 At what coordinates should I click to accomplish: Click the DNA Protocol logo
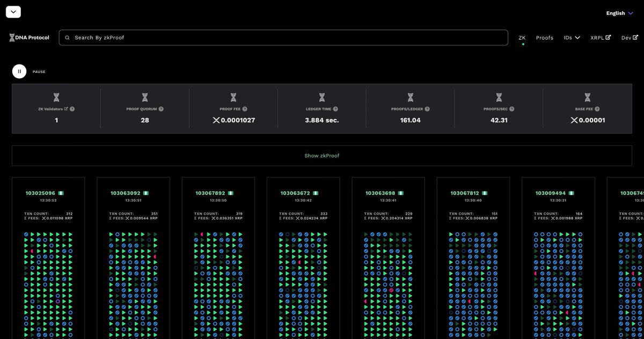(x=29, y=37)
